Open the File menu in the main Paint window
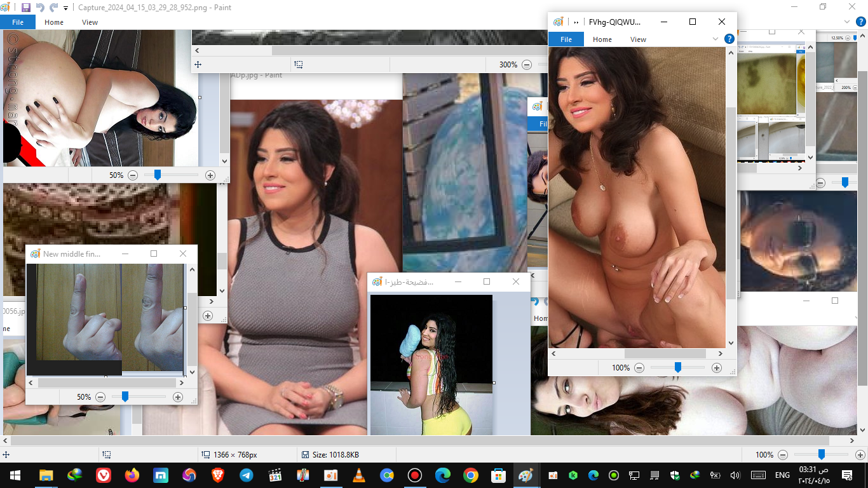The height and width of the screenshot is (488, 868). click(x=18, y=22)
